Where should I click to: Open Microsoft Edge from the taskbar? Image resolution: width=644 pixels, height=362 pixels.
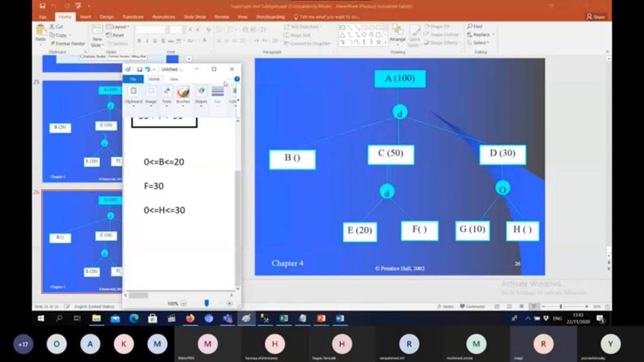tap(134, 318)
